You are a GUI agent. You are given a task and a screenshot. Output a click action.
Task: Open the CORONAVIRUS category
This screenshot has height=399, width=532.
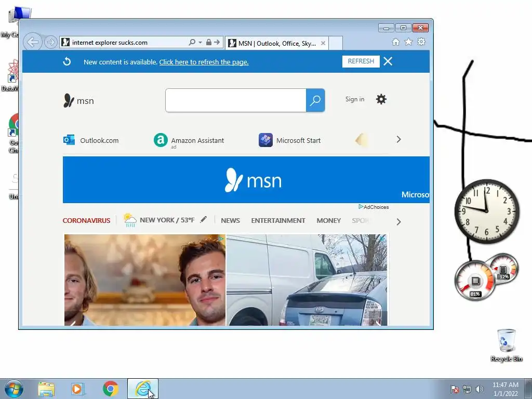[x=87, y=220]
